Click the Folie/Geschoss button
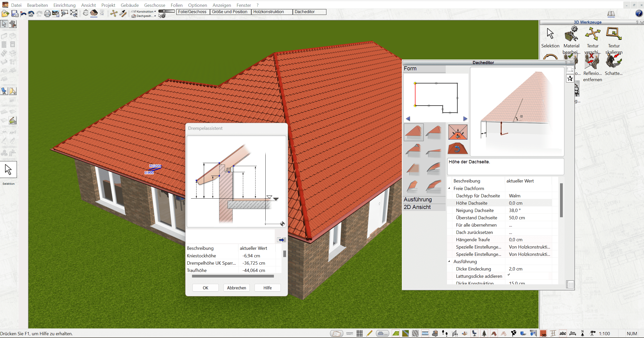644x338 pixels. [193, 12]
